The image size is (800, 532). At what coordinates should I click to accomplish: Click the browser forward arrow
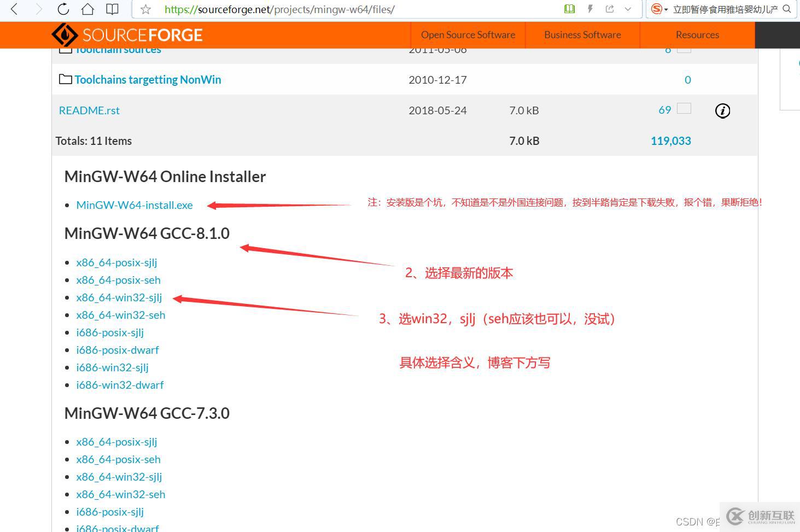(38, 9)
